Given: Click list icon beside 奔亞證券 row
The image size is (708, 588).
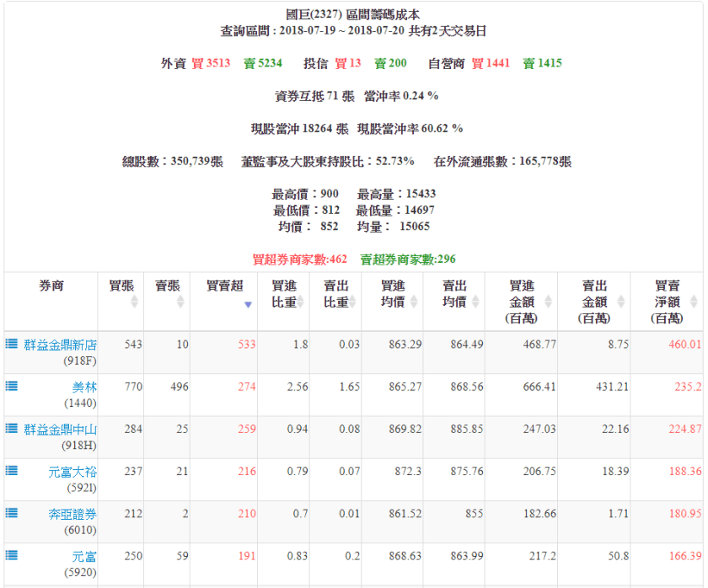Looking at the screenshot, I should coord(12,512).
